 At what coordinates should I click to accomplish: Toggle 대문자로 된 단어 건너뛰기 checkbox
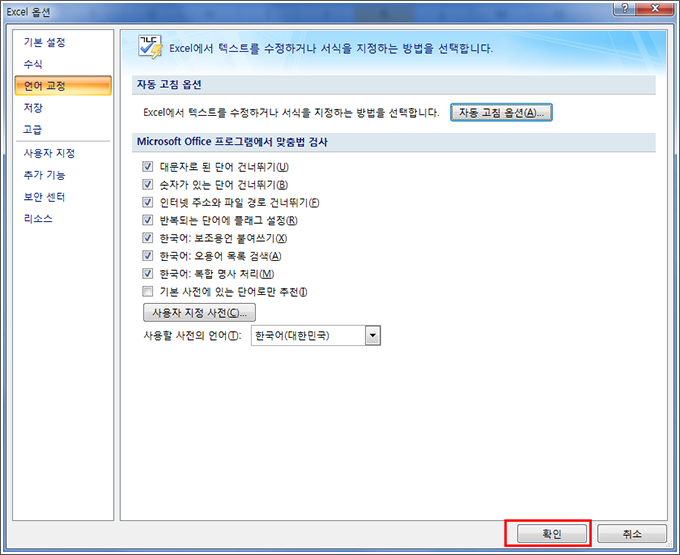147,166
